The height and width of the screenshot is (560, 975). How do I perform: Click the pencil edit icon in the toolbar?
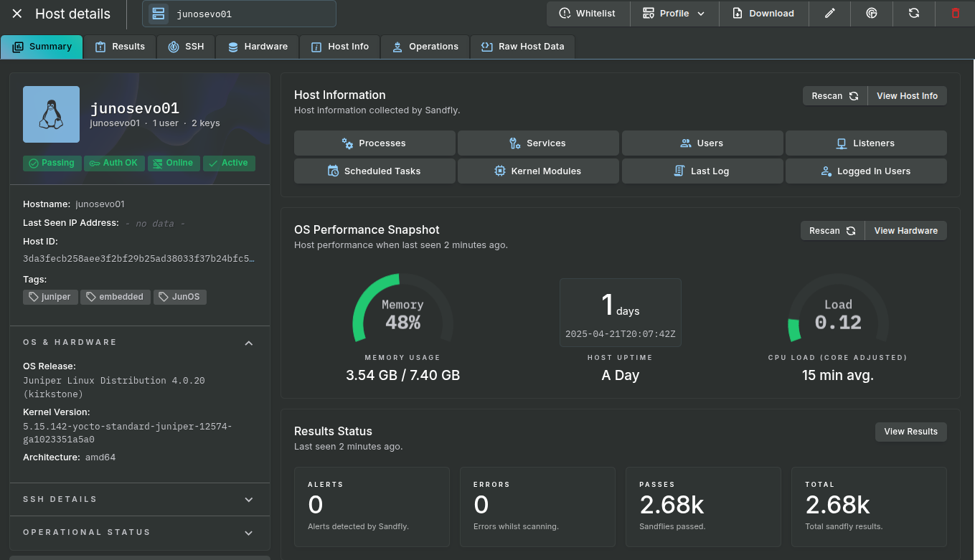(829, 14)
